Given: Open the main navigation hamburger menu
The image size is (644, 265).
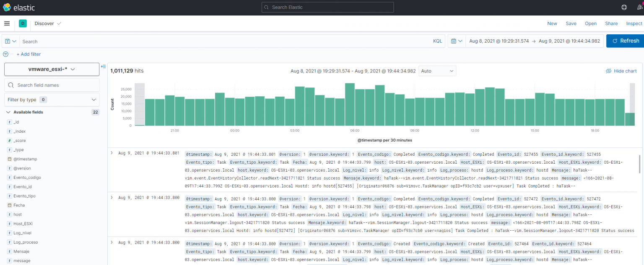Looking at the screenshot, I should 7,23.
